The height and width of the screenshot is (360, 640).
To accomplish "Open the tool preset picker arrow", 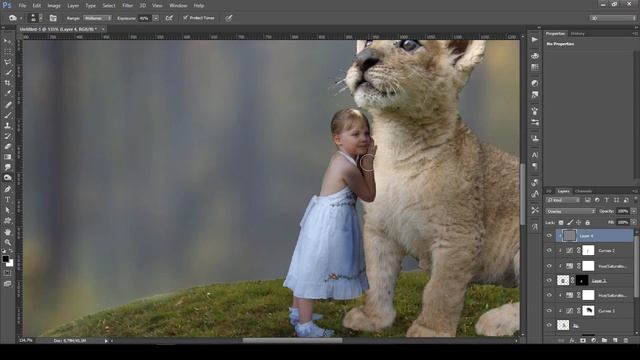I will tap(20, 18).
